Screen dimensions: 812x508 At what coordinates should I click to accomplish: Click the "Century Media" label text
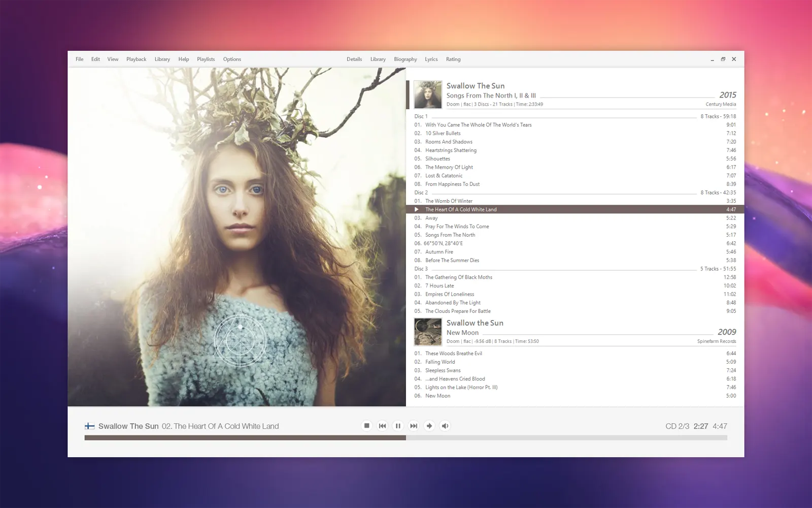click(721, 104)
